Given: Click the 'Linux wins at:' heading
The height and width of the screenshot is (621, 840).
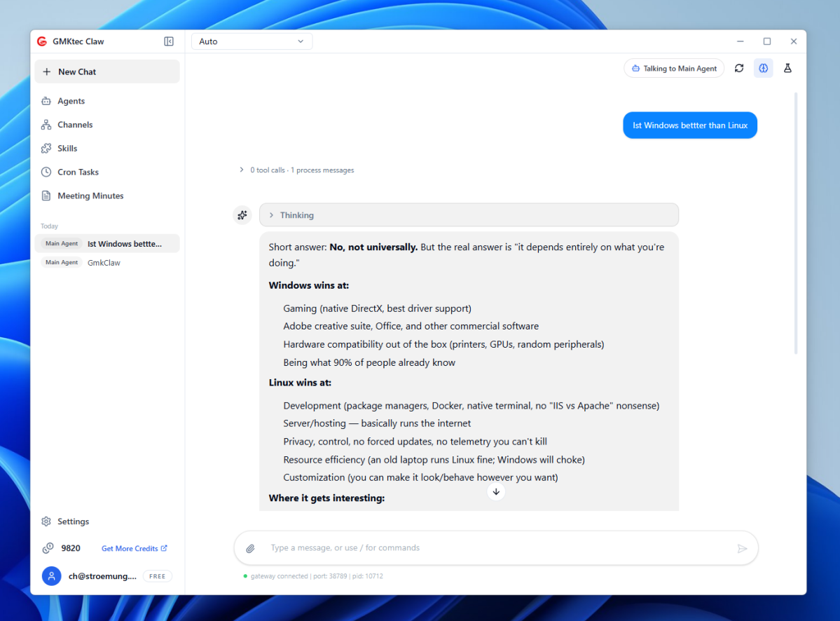Looking at the screenshot, I should tap(300, 383).
